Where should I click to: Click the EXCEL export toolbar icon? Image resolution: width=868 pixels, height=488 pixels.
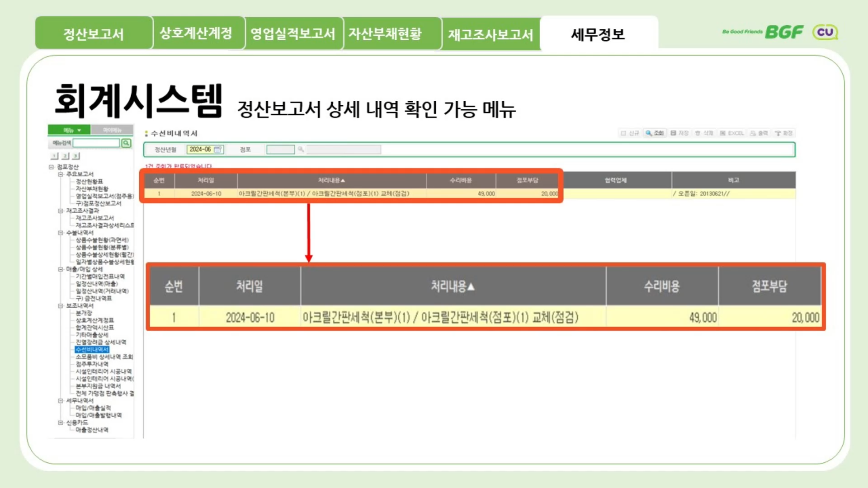(731, 133)
